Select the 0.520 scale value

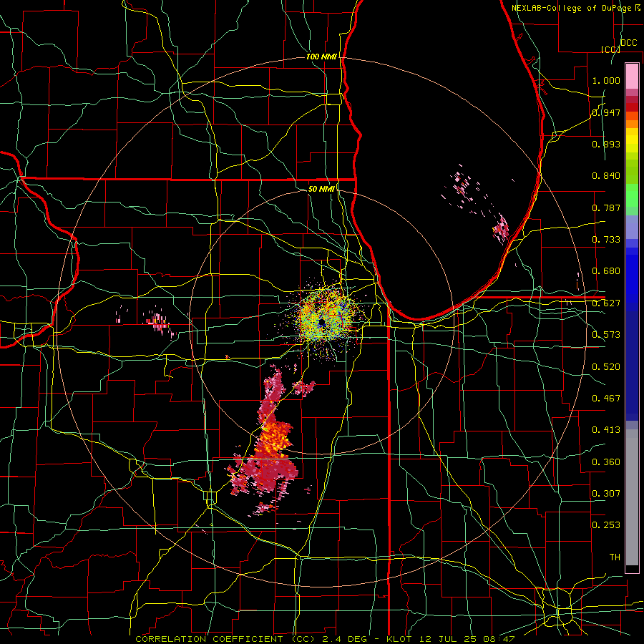pyautogui.click(x=606, y=367)
